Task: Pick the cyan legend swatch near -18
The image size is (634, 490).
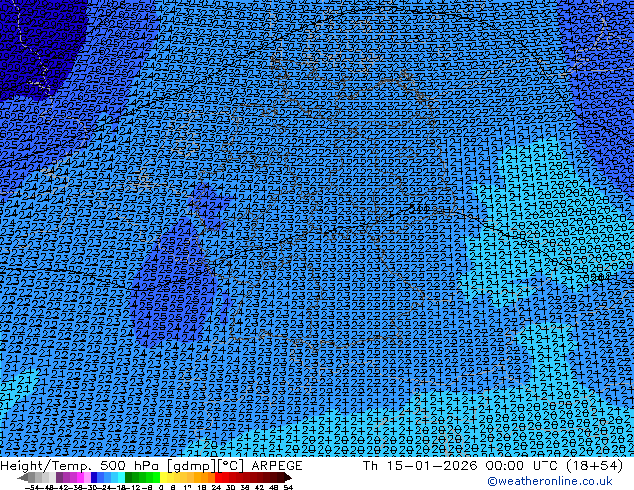Action: pos(121,478)
